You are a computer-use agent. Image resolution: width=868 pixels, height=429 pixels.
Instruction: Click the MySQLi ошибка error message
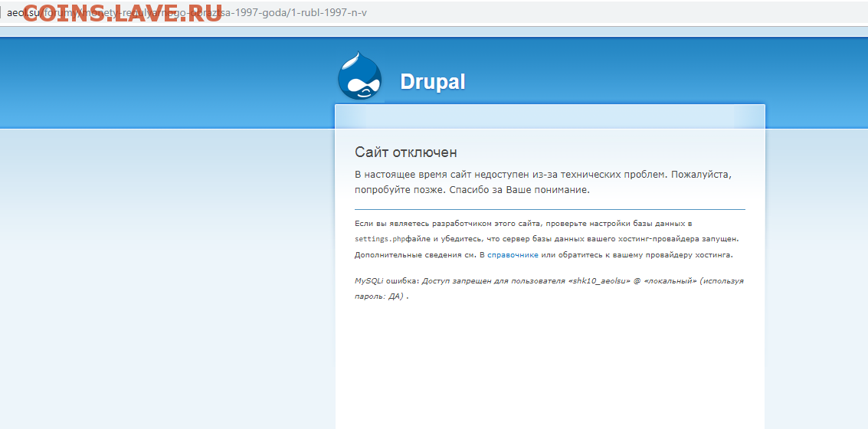click(x=549, y=288)
